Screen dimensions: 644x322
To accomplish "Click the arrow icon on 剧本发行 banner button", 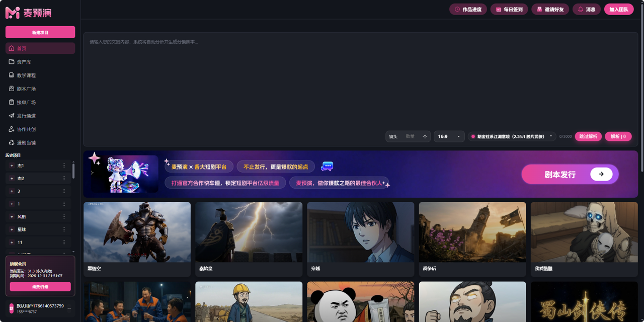I will (x=601, y=174).
